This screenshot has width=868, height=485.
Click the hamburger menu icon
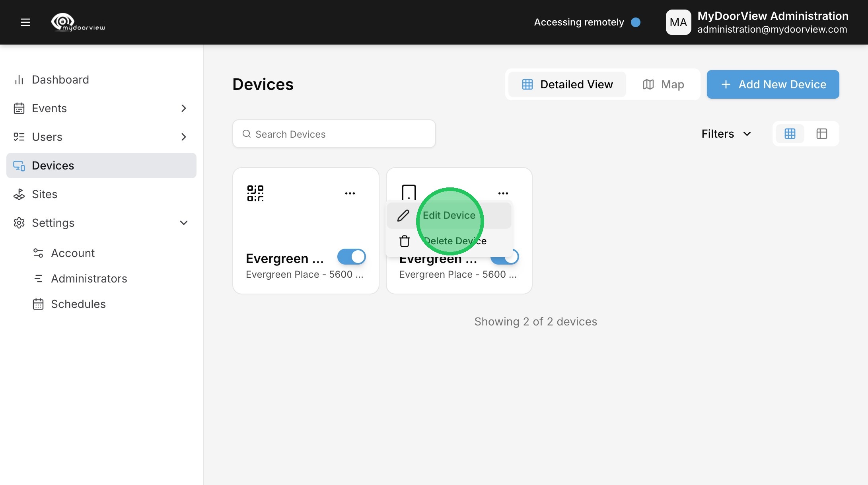[x=25, y=22]
